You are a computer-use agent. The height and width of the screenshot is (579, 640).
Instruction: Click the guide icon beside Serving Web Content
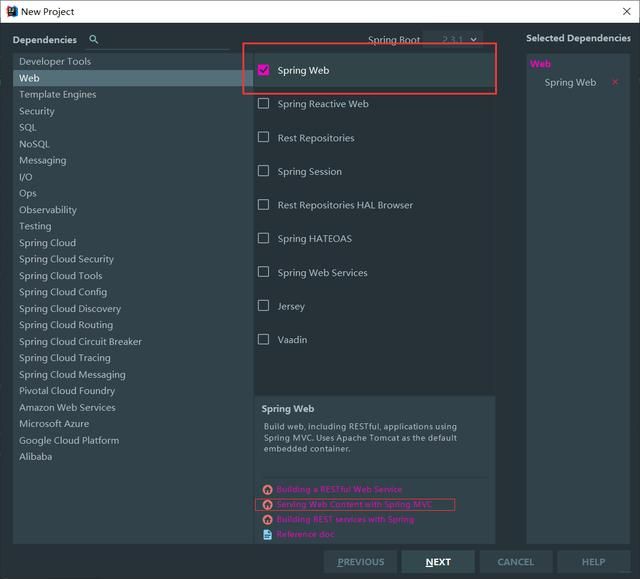[x=267, y=505]
